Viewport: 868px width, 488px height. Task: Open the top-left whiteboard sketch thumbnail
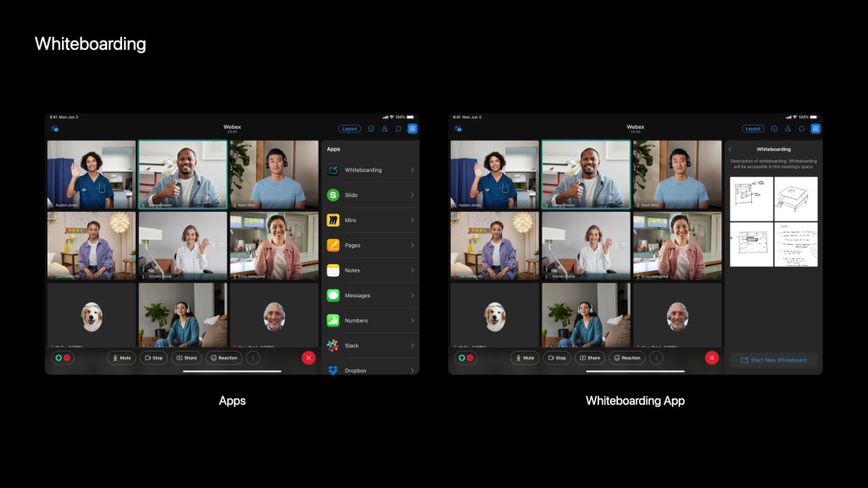pos(750,197)
